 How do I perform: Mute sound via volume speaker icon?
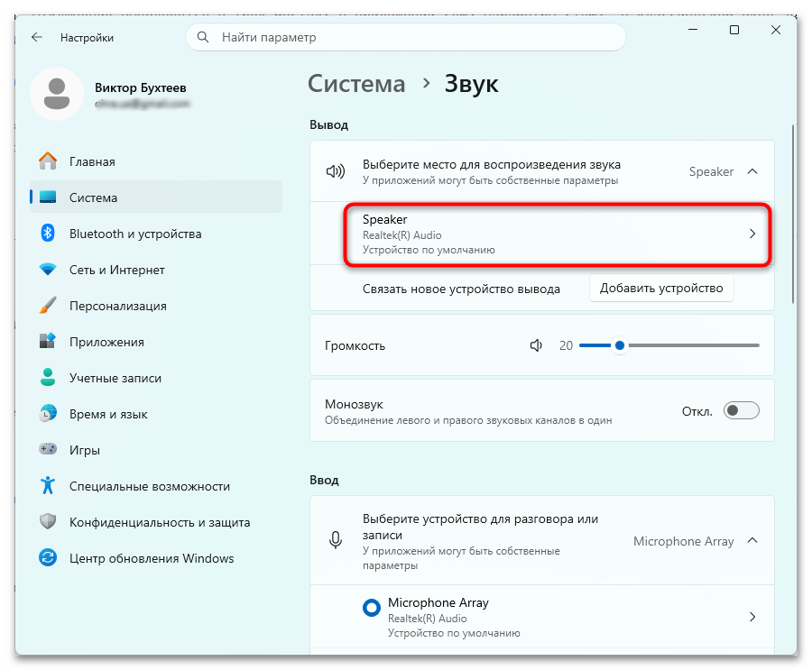537,345
